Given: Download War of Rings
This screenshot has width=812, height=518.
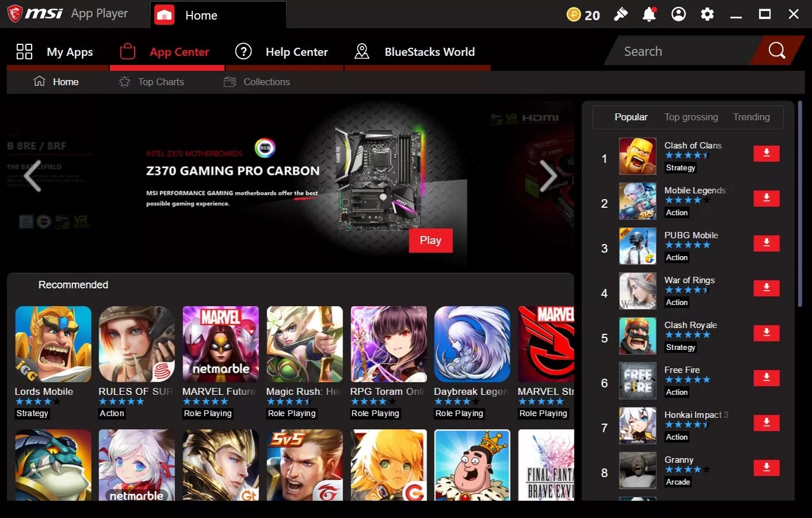Looking at the screenshot, I should (767, 288).
